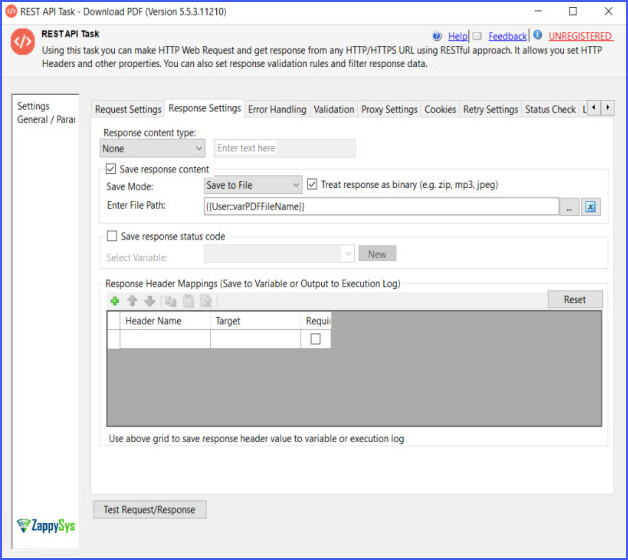
Task: Click the Reset button
Action: pos(575,299)
